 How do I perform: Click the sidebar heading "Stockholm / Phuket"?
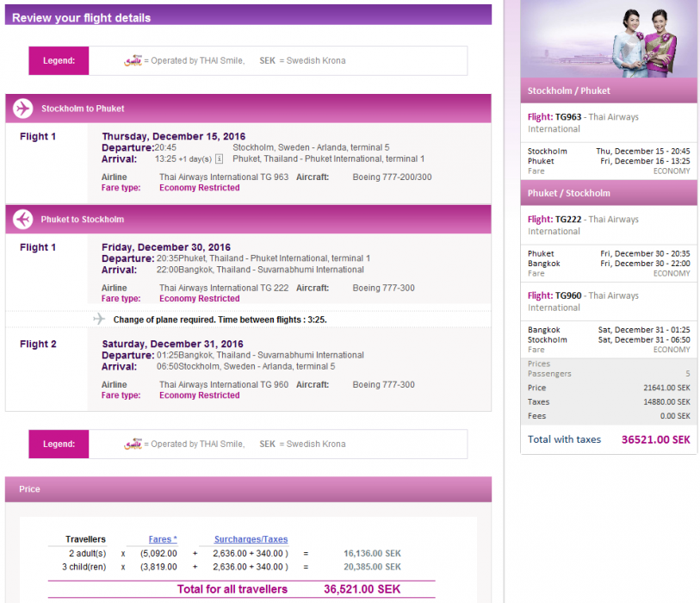569,90
